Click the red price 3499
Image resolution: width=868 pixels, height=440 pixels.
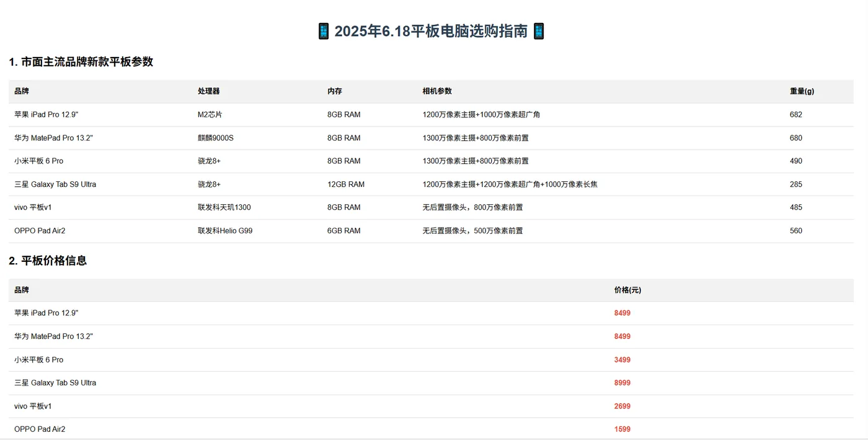pyautogui.click(x=622, y=360)
